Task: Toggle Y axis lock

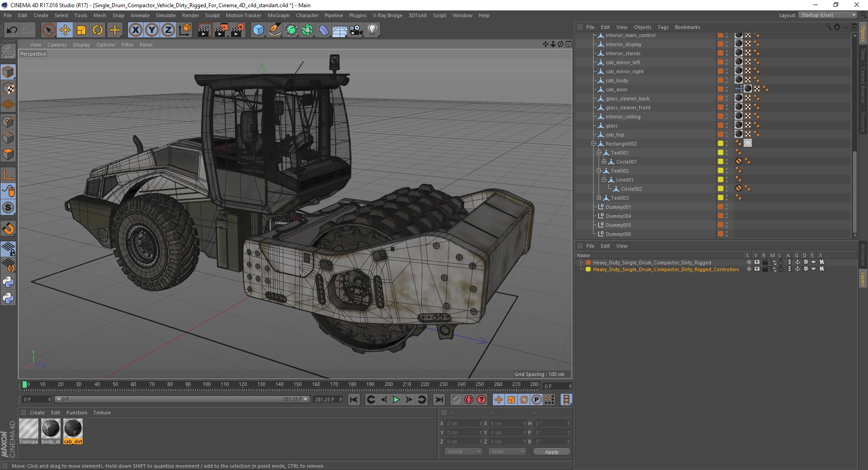Action: (x=152, y=30)
